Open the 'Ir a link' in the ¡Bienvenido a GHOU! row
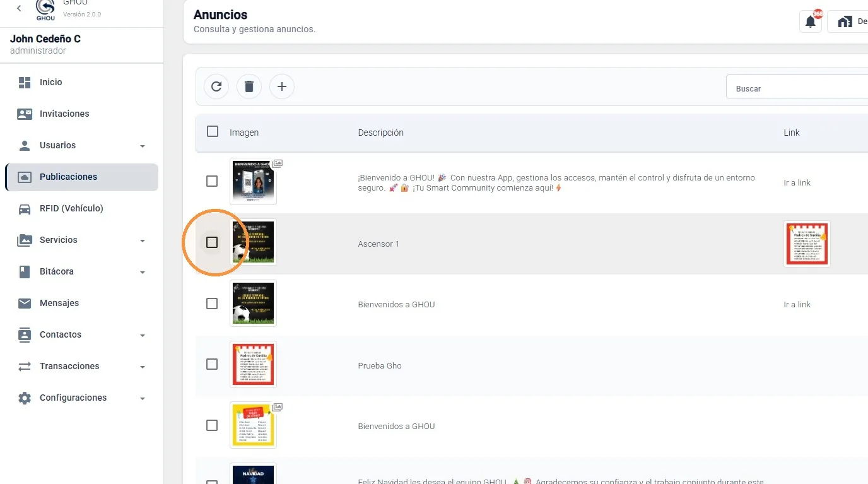 coord(797,182)
